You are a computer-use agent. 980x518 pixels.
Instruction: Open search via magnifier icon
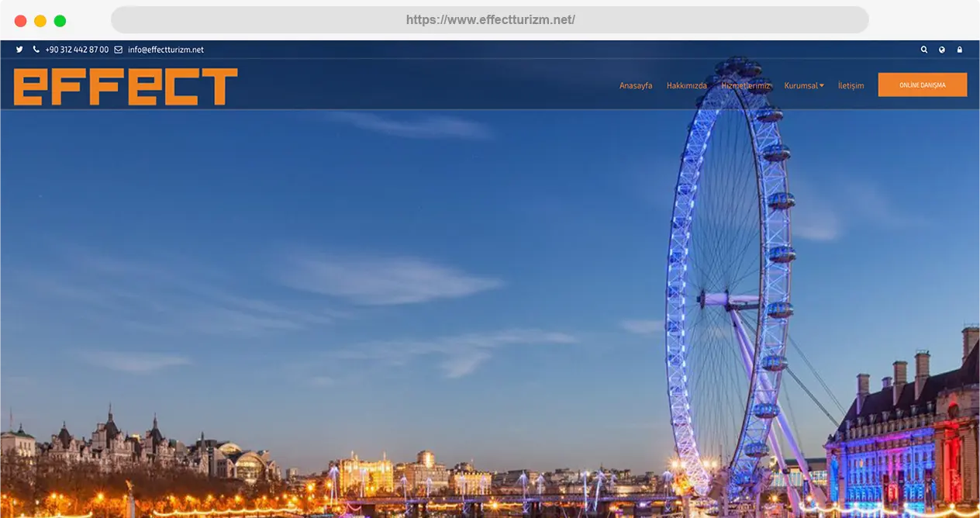click(923, 50)
